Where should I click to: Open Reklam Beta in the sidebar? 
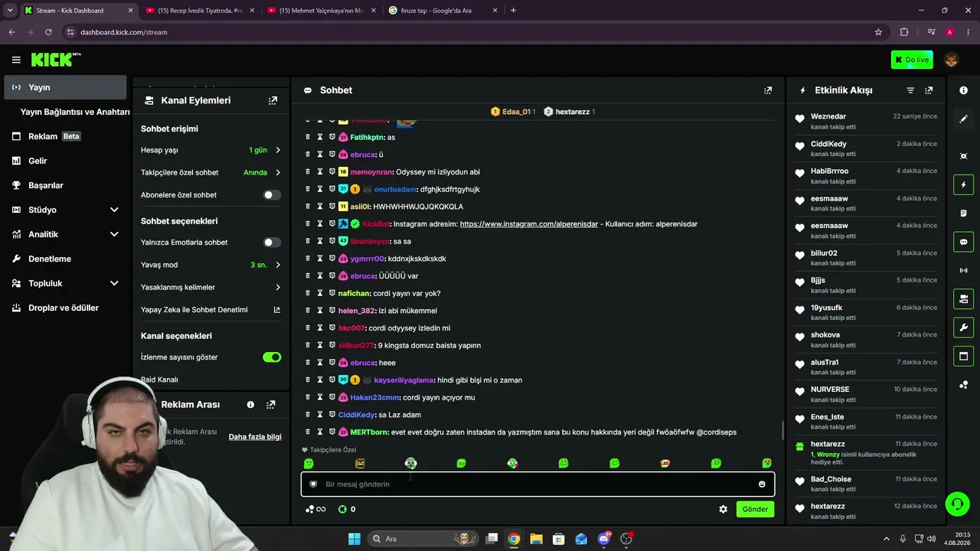point(64,136)
